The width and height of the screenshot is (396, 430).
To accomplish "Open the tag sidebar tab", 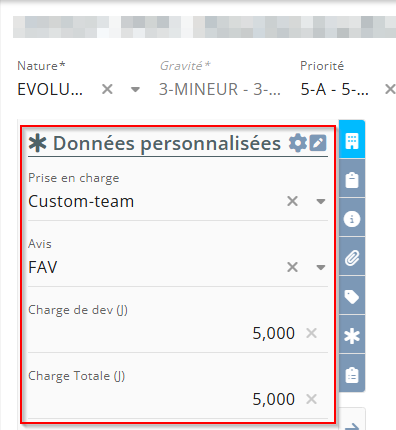I will (352, 296).
